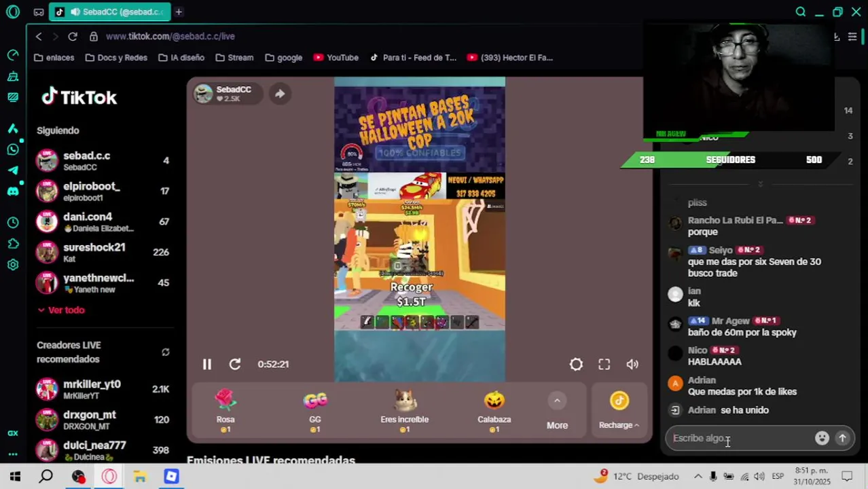
Task: Open the system volume speaker icon
Action: 759,476
